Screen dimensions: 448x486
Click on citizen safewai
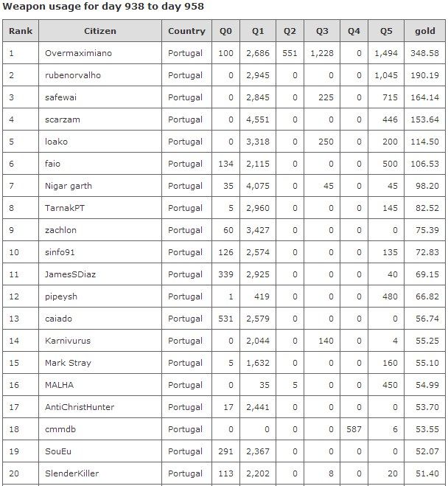click(60, 97)
